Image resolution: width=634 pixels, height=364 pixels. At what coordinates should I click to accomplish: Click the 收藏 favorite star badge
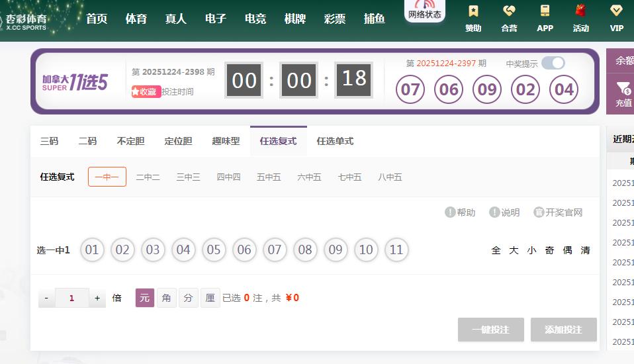[146, 92]
